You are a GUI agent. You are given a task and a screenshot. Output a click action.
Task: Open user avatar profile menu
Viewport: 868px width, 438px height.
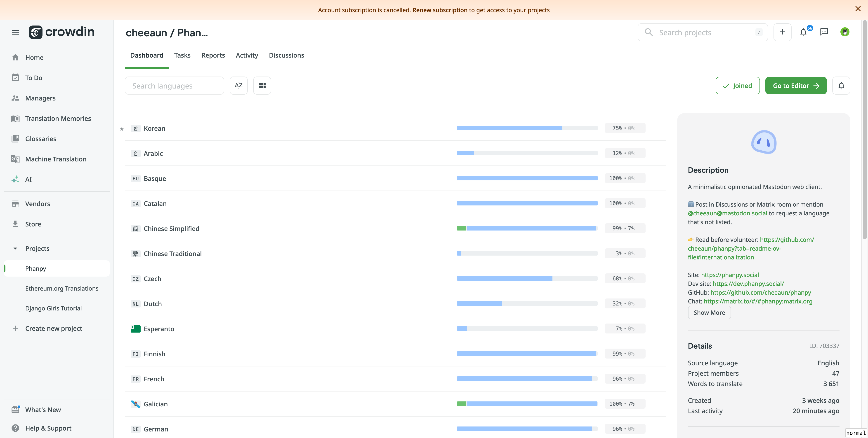[844, 32]
